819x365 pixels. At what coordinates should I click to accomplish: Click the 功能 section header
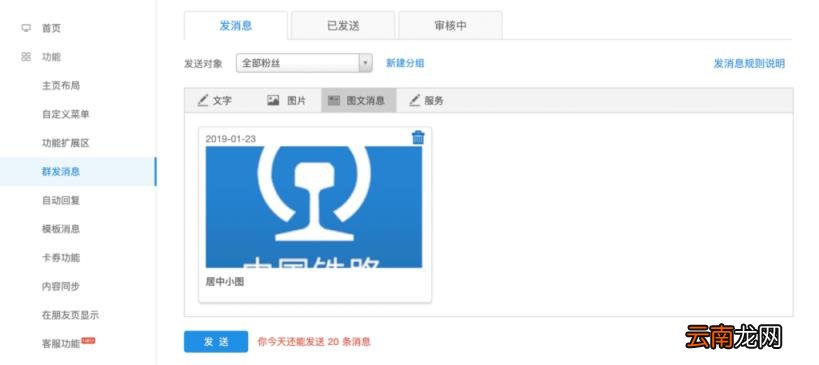coord(51,57)
